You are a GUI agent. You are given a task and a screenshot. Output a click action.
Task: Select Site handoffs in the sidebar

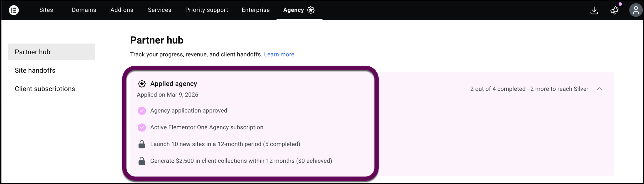click(x=35, y=70)
